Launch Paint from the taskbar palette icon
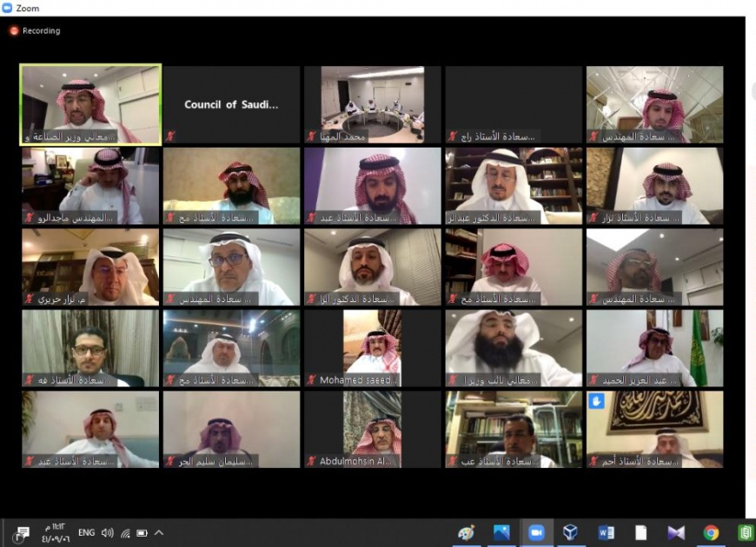Viewport: 756px width, 547px height. pyautogui.click(x=467, y=532)
